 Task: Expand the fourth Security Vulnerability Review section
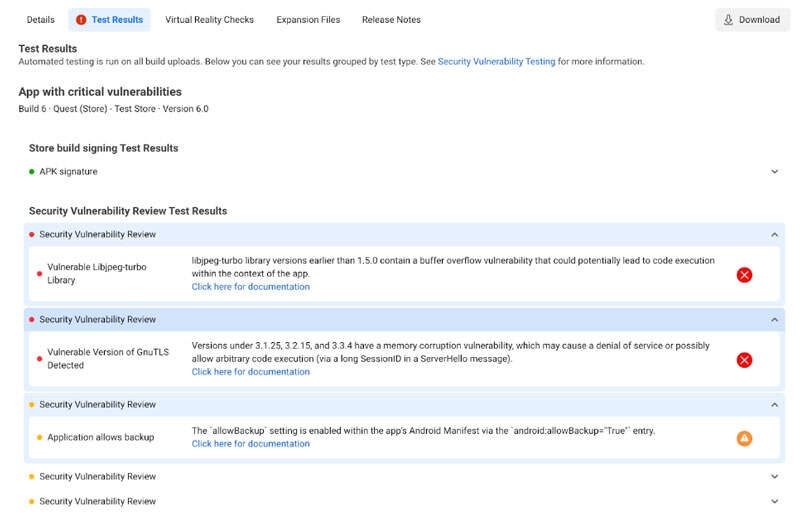click(x=774, y=477)
